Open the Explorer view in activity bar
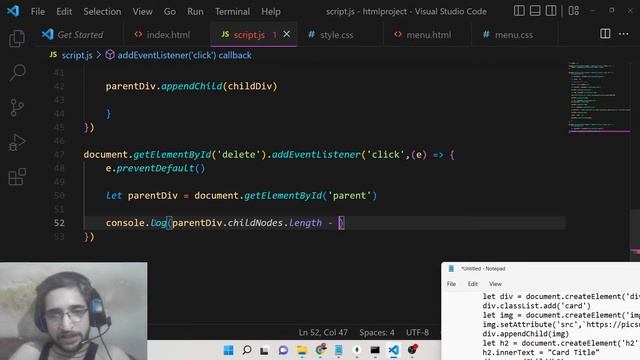Screen dimensions: 640x360 point(17,38)
